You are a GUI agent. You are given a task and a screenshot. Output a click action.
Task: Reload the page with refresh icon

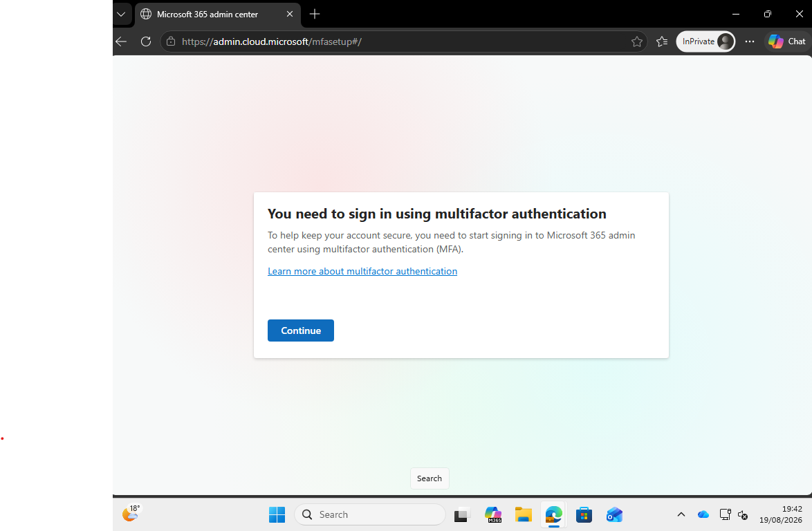click(x=146, y=41)
